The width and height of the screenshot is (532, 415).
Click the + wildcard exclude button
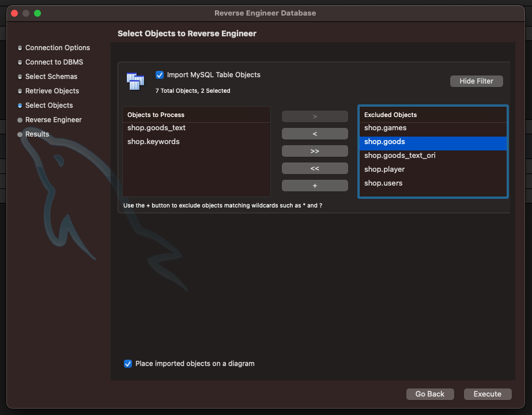point(315,186)
